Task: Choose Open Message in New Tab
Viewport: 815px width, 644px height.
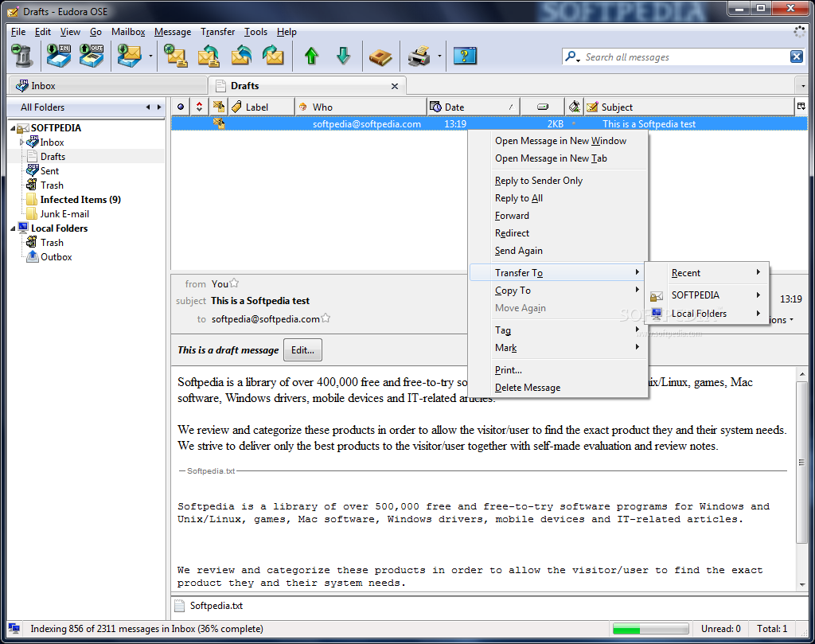Action: click(x=551, y=158)
